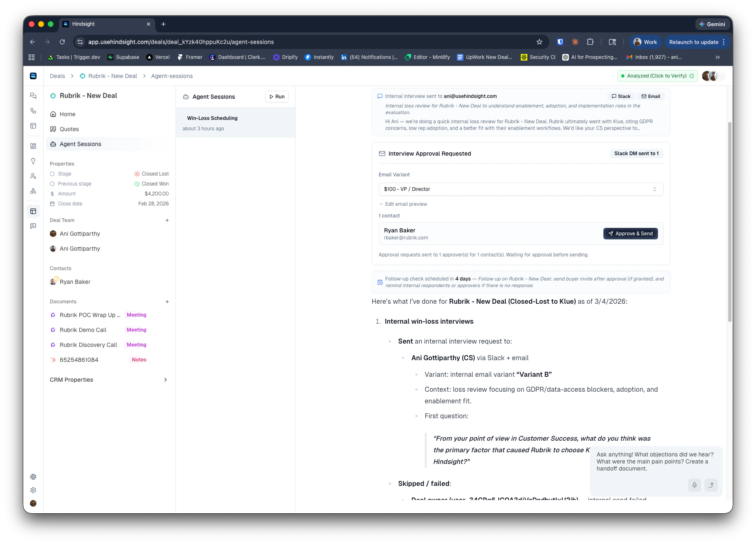Click Relaunch to update

[693, 42]
